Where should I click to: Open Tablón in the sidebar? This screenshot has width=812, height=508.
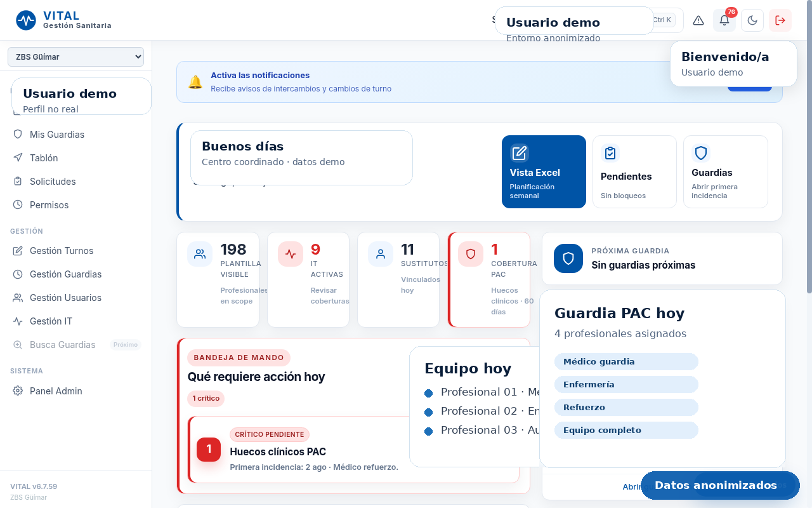(75, 158)
